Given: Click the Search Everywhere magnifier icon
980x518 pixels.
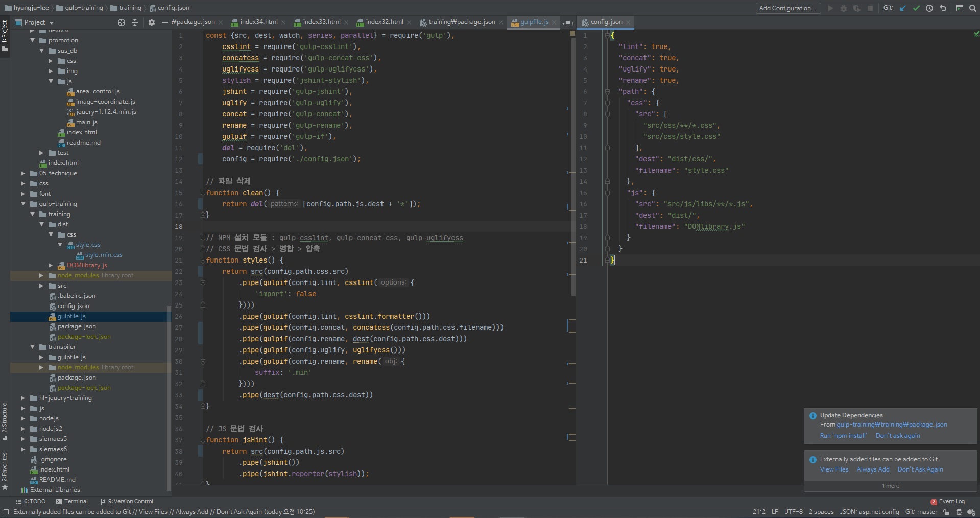Looking at the screenshot, I should (972, 8).
